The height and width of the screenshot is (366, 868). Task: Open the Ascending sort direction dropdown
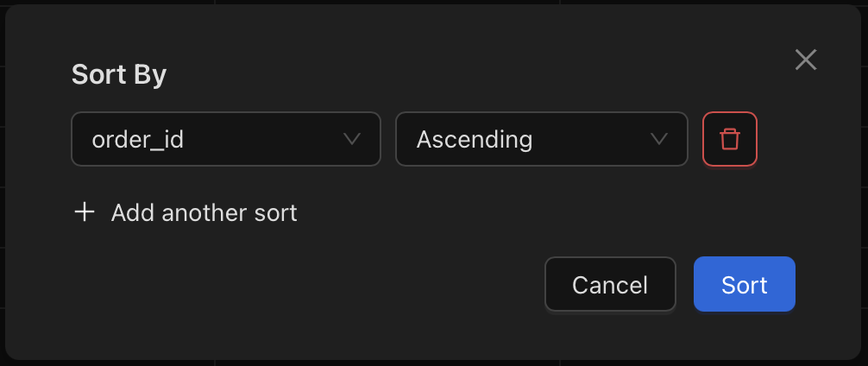pos(541,139)
